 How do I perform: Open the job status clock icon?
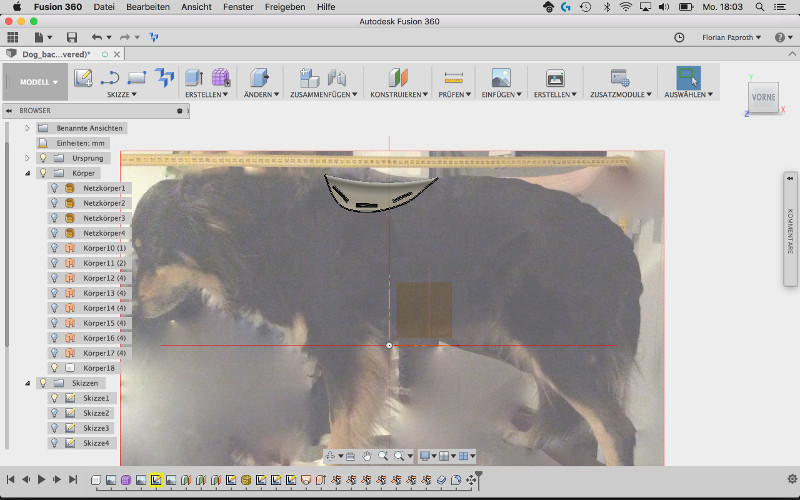(x=680, y=37)
